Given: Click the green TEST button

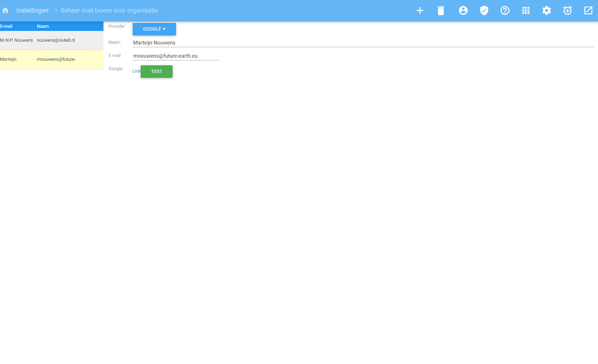Looking at the screenshot, I should tap(157, 72).
